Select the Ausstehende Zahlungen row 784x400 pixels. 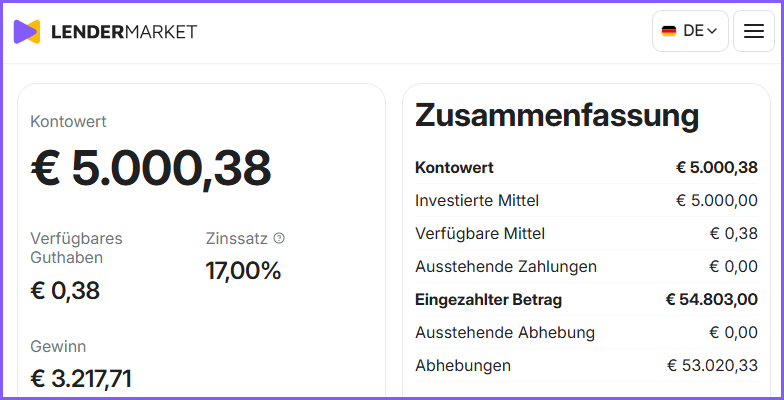click(586, 266)
